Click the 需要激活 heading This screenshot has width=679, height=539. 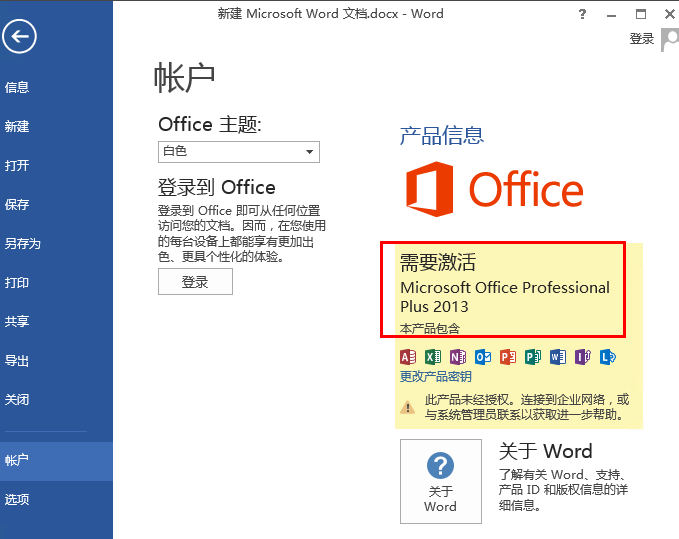pos(438,262)
